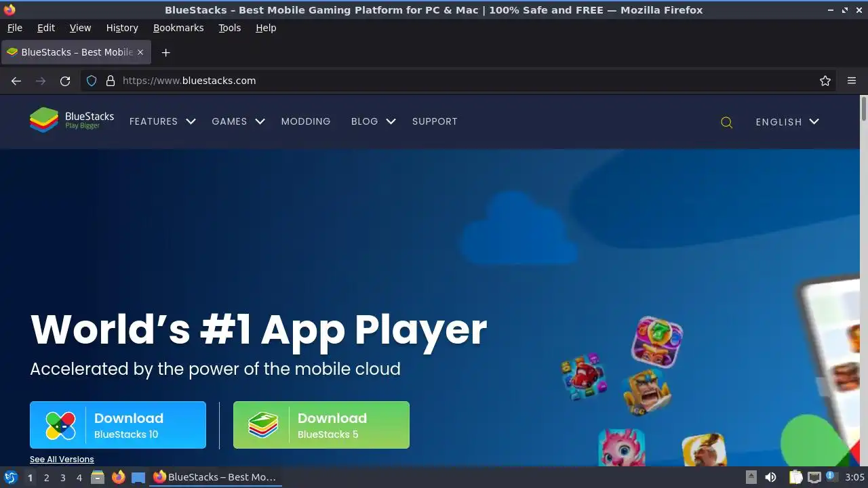Viewport: 868px width, 488px height.
Task: Switch to workspace 1
Action: (30, 477)
